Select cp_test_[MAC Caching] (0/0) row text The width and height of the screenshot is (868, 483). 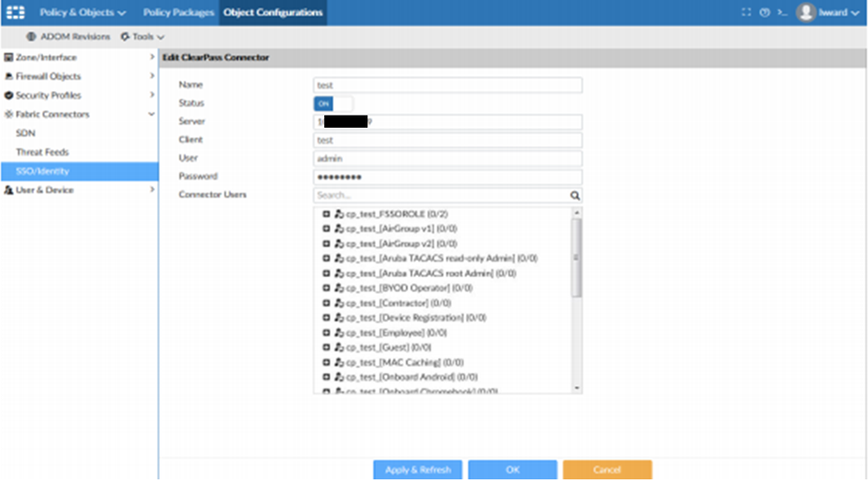(x=405, y=363)
